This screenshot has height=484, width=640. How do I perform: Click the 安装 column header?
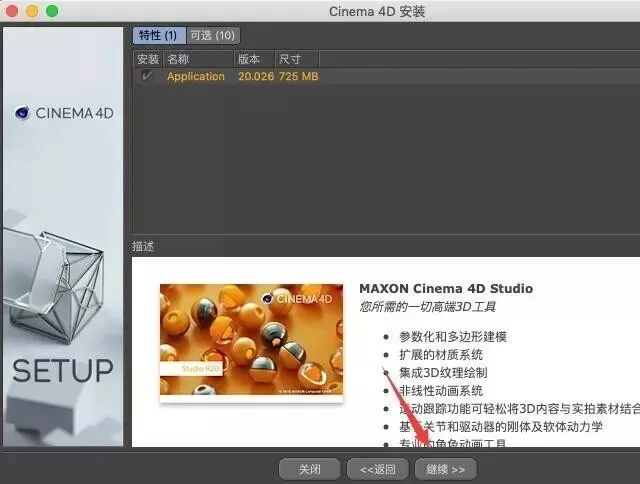coord(148,59)
